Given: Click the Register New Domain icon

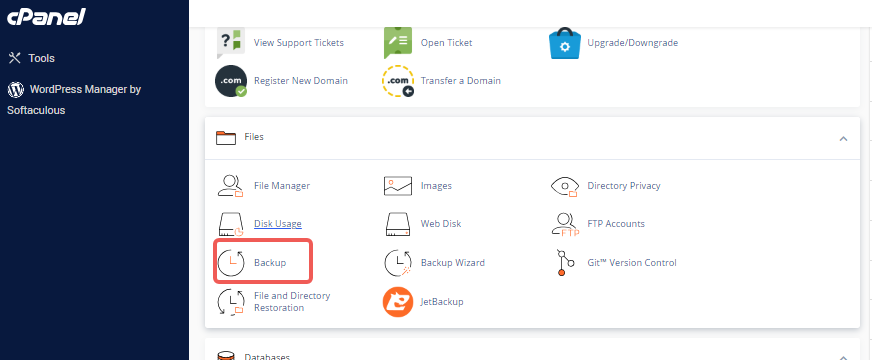Looking at the screenshot, I should click(x=231, y=81).
